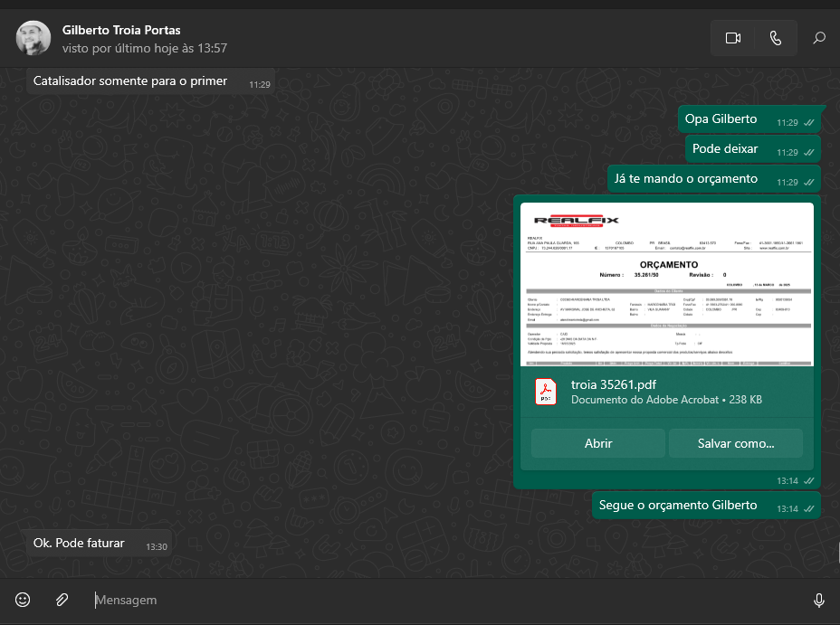Open contact info via Gilberto Troia Portas name
Screen dimensions: 840x625
tap(121, 30)
